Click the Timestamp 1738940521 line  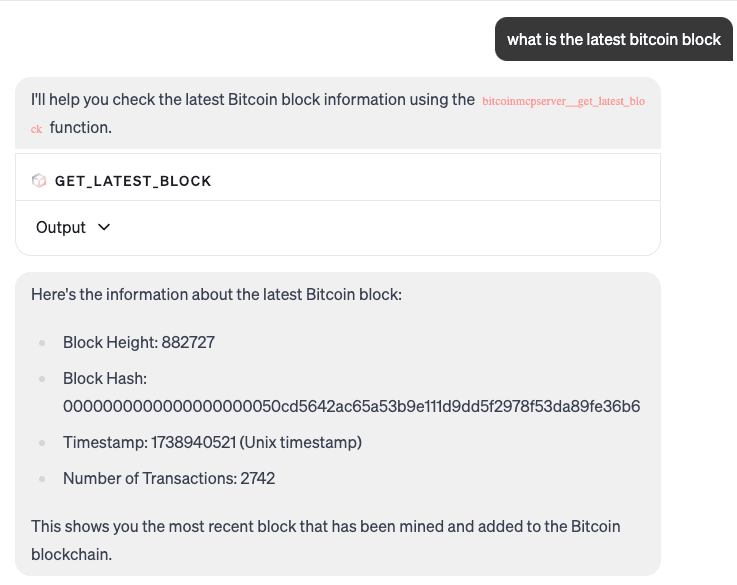[212, 442]
